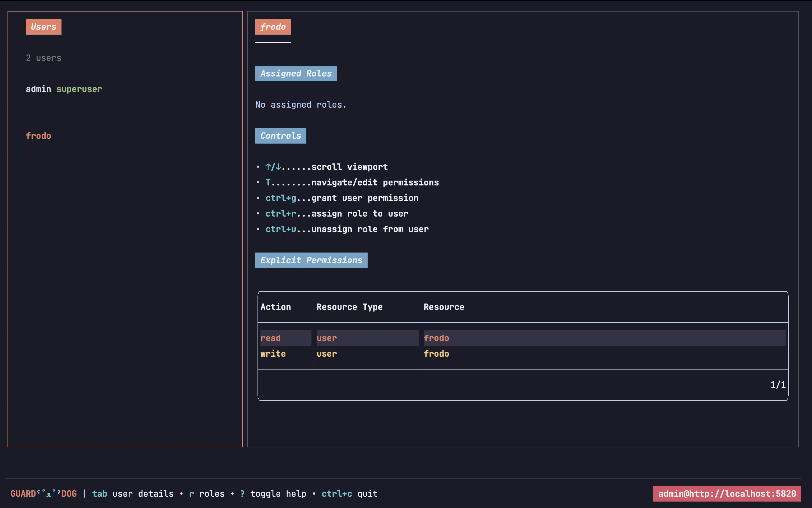This screenshot has height=508, width=812.
Task: Click the GUARD DOG logo in status bar
Action: tap(43, 494)
